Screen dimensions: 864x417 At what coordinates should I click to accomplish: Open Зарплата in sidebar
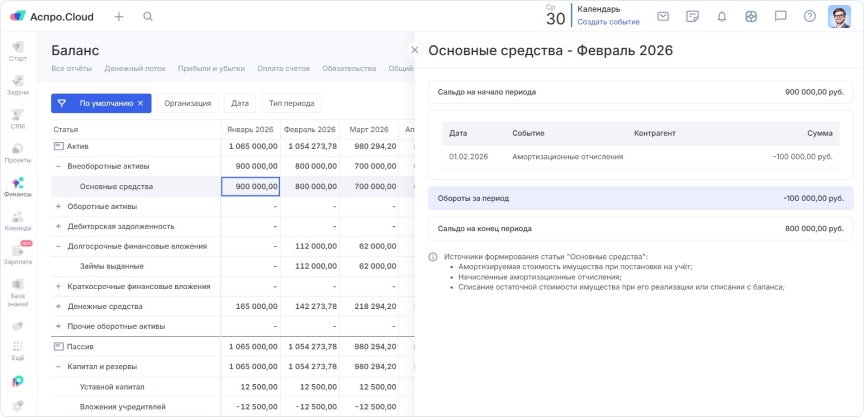18,254
